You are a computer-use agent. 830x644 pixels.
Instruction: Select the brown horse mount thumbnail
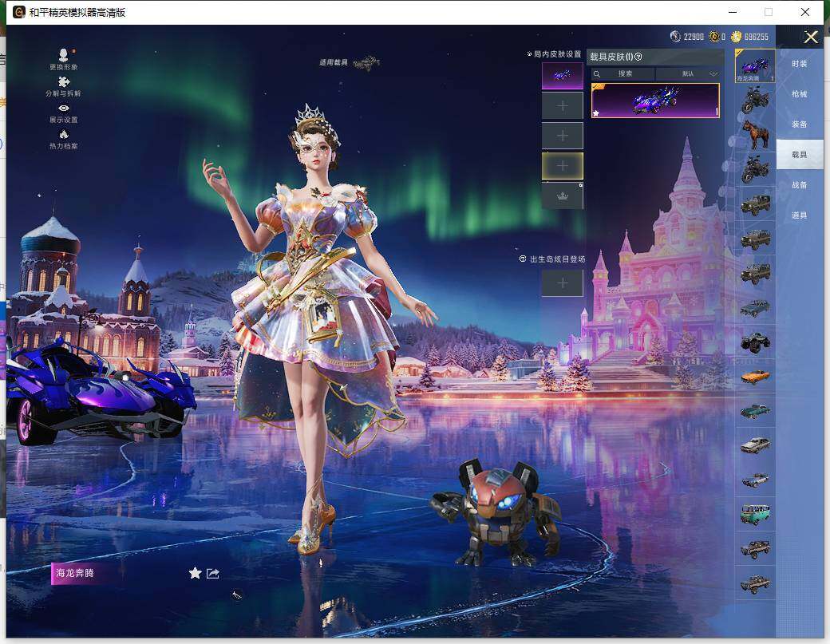[755, 134]
